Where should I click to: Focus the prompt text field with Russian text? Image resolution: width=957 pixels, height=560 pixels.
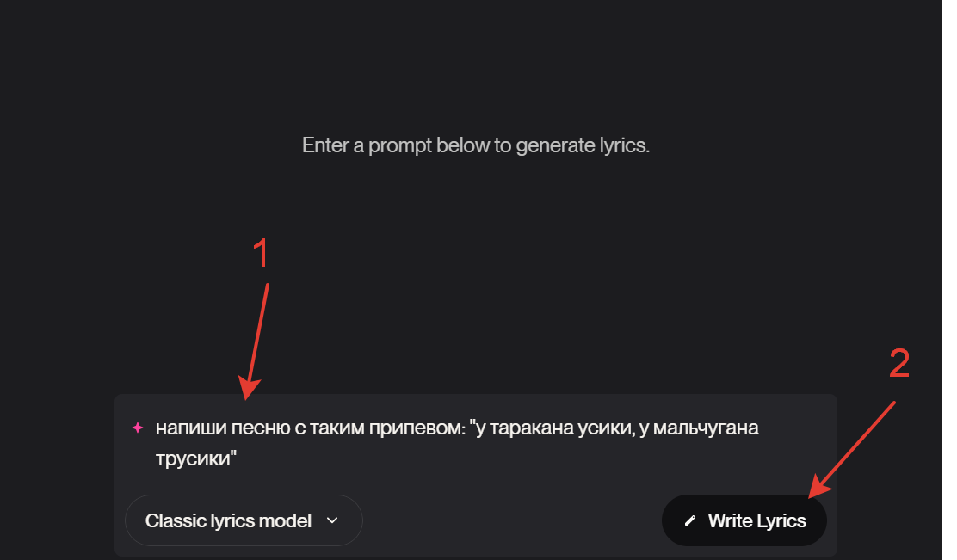[x=475, y=443]
